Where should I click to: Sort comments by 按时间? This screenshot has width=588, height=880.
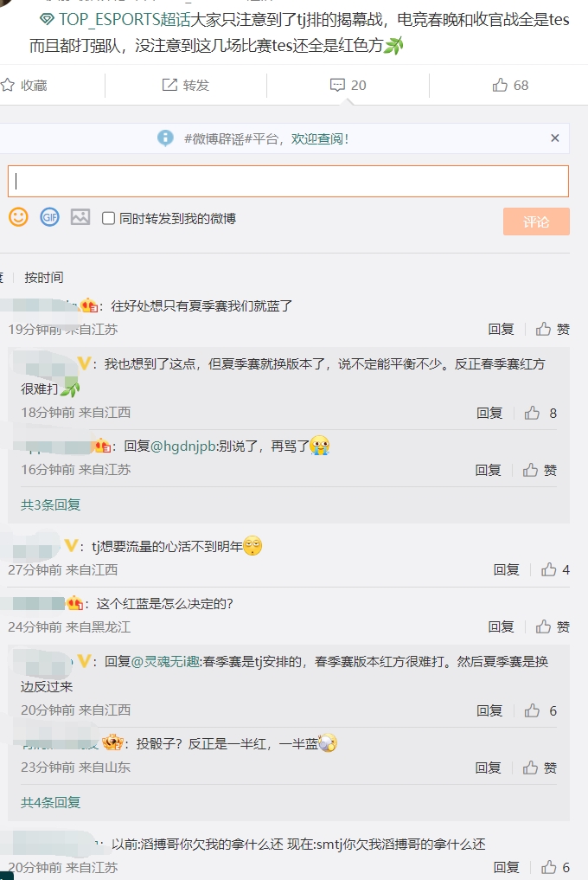pyautogui.click(x=43, y=277)
